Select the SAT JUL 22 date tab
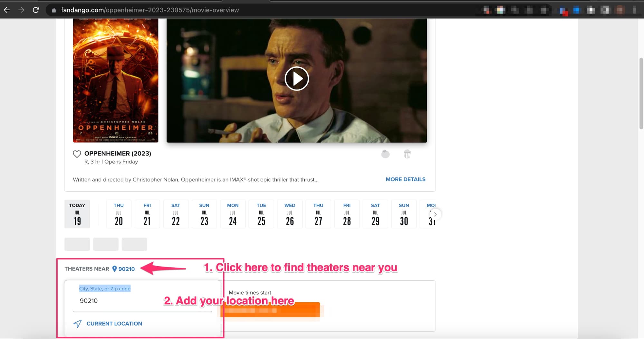Viewport: 644px width, 339px height. pos(176,214)
